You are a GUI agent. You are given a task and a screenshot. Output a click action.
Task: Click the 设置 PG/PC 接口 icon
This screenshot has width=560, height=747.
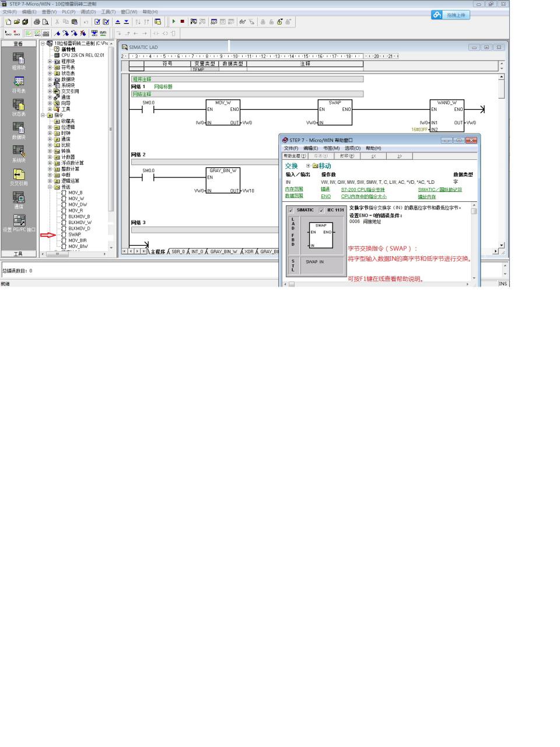point(19,221)
